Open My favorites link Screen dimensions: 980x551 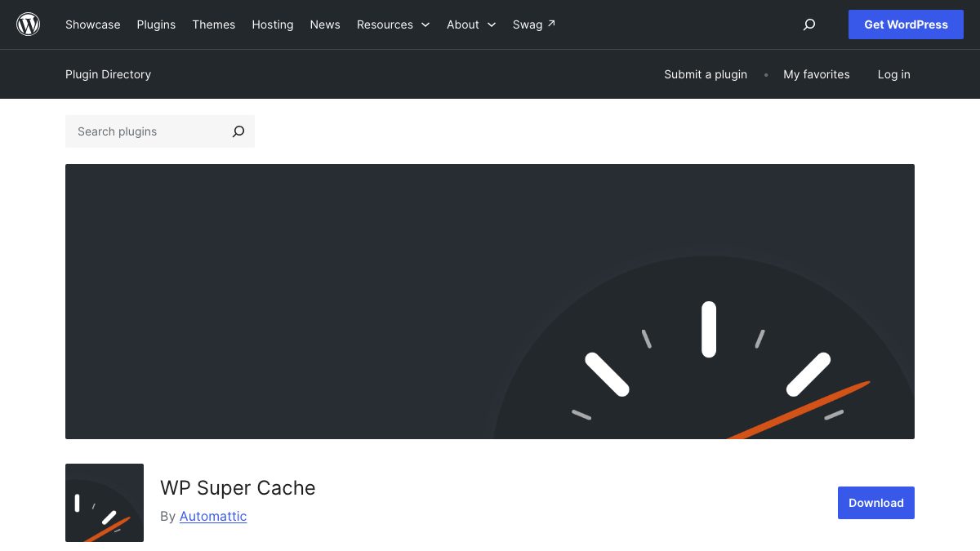(x=817, y=74)
